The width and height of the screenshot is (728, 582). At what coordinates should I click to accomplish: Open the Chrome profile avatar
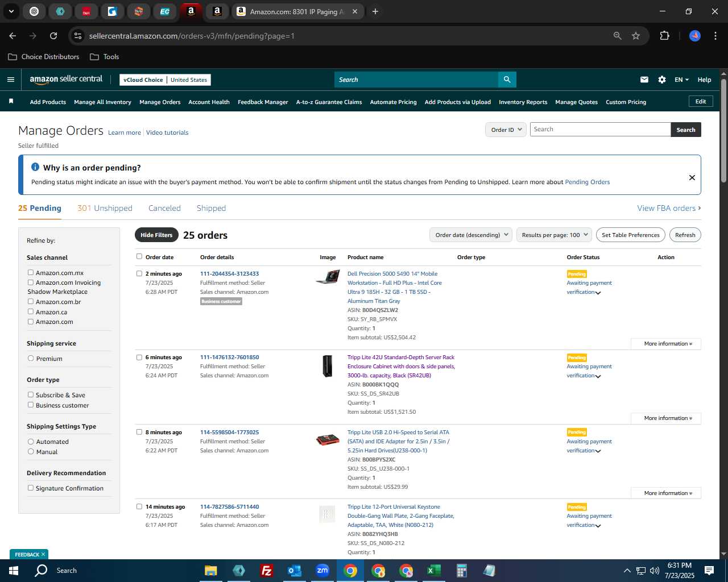(x=695, y=36)
